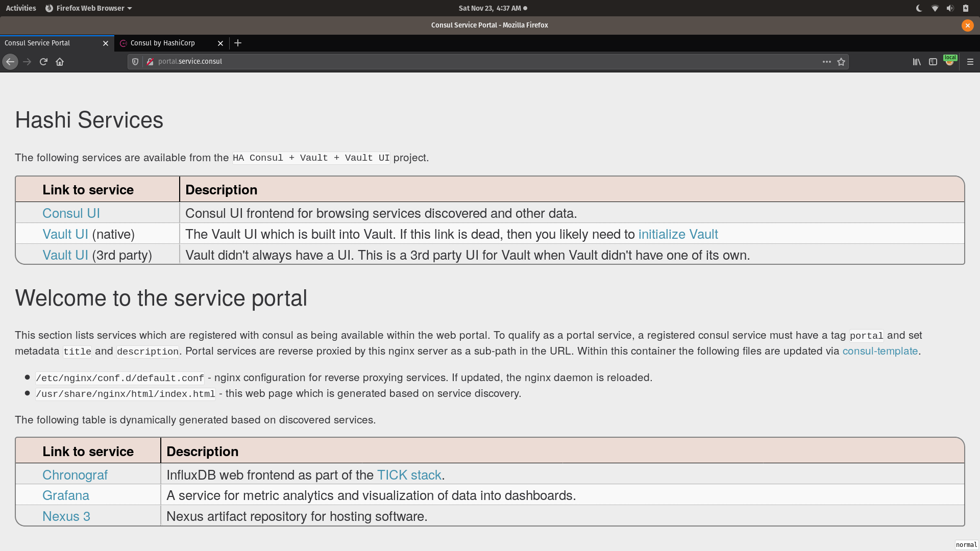Toggle night light moon icon in top bar
Screen dimensions: 980x551
coord(919,8)
